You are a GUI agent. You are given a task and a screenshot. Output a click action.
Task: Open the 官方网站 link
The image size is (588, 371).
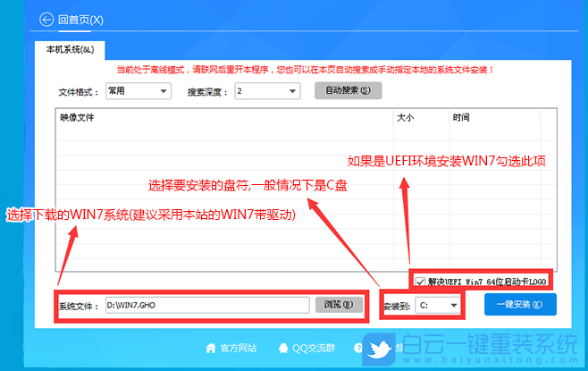tap(238, 348)
